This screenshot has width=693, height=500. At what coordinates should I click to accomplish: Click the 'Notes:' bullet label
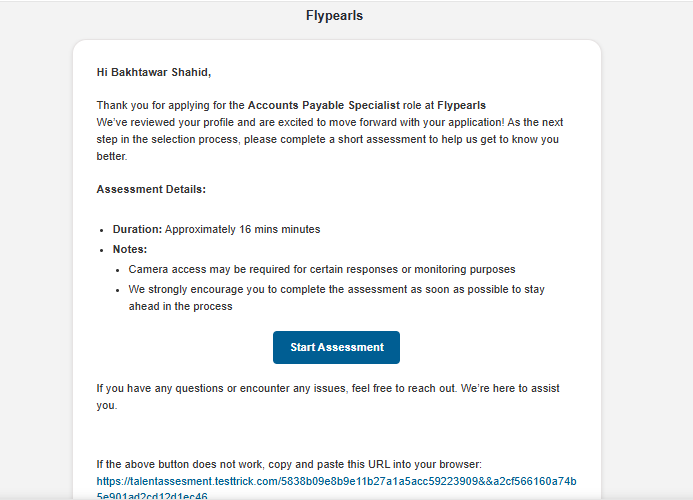point(130,249)
